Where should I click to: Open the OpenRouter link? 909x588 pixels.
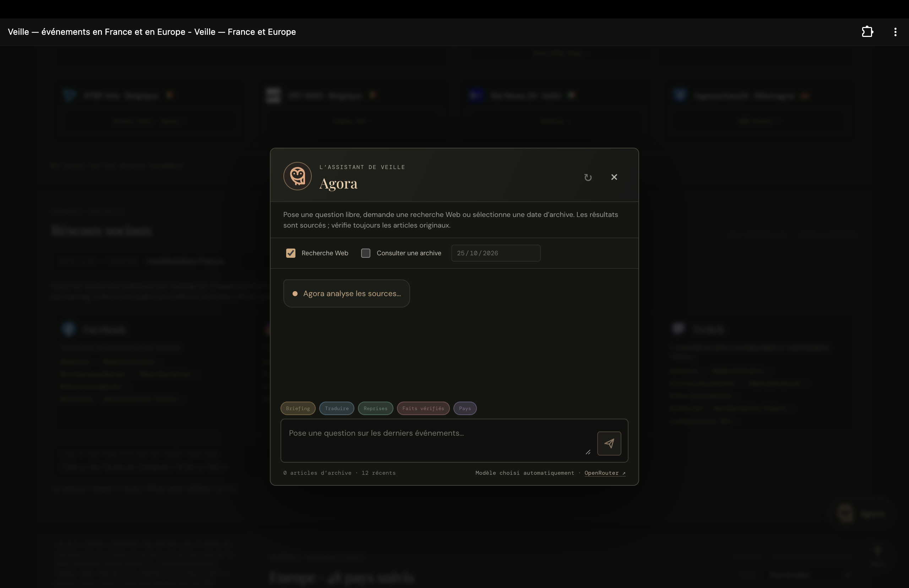pyautogui.click(x=605, y=473)
